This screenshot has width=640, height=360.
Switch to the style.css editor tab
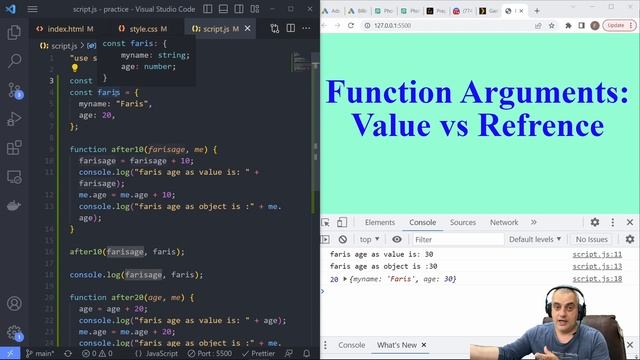[142, 29]
